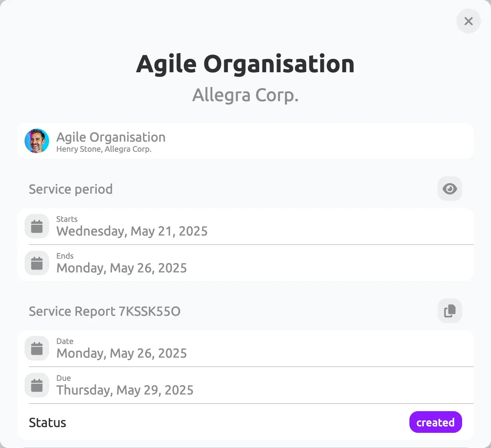The image size is (491, 448).
Task: Close the Agile Organisation dialog
Action: (469, 21)
